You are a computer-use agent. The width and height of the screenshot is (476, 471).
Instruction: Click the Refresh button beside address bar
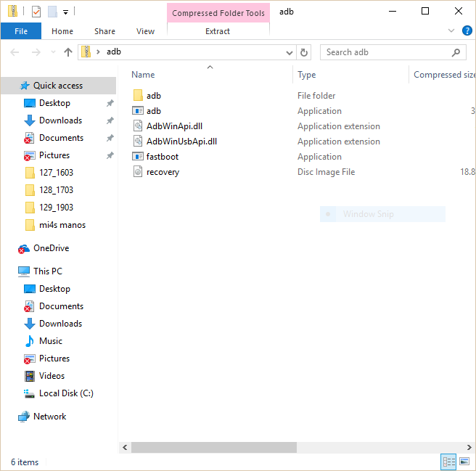[x=305, y=52]
